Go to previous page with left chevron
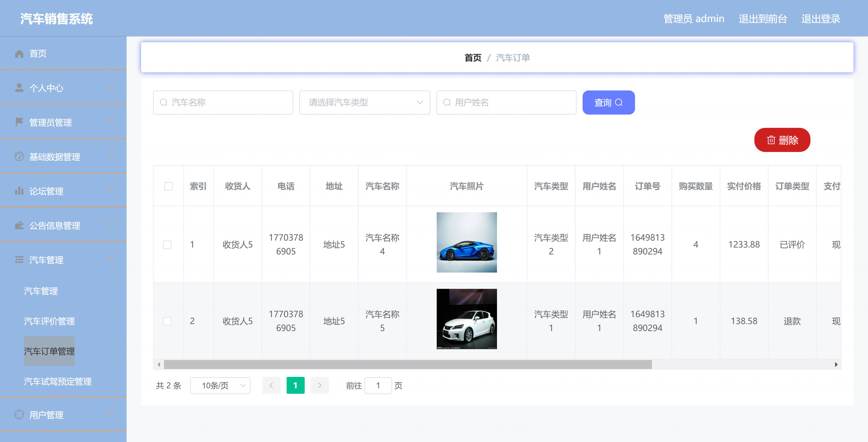The width and height of the screenshot is (868, 442). click(x=271, y=385)
